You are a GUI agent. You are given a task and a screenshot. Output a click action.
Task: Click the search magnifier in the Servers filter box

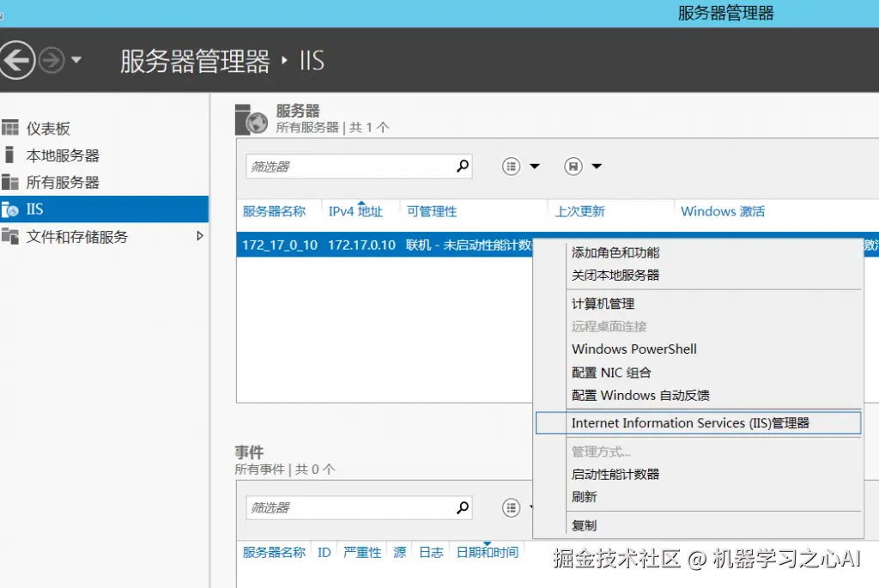pyautogui.click(x=462, y=166)
